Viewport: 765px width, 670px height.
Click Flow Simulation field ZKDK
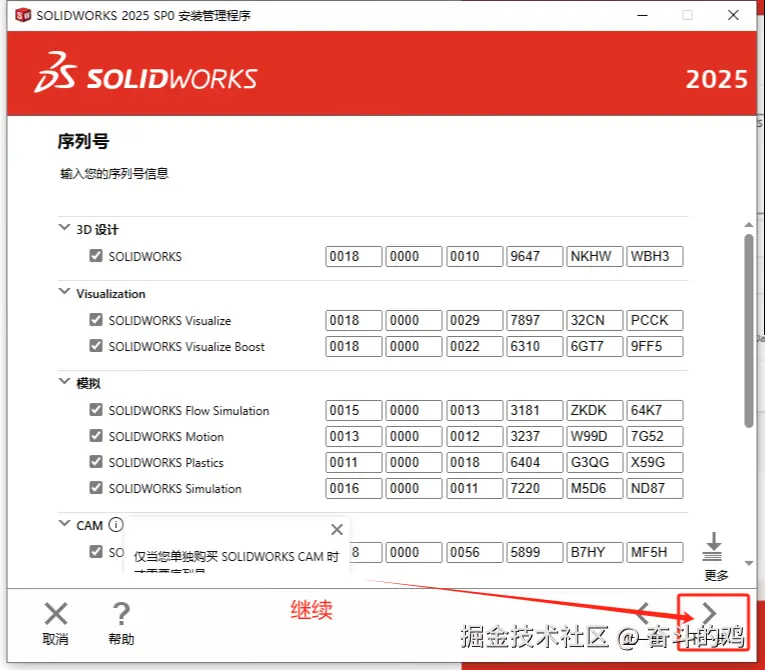point(595,410)
